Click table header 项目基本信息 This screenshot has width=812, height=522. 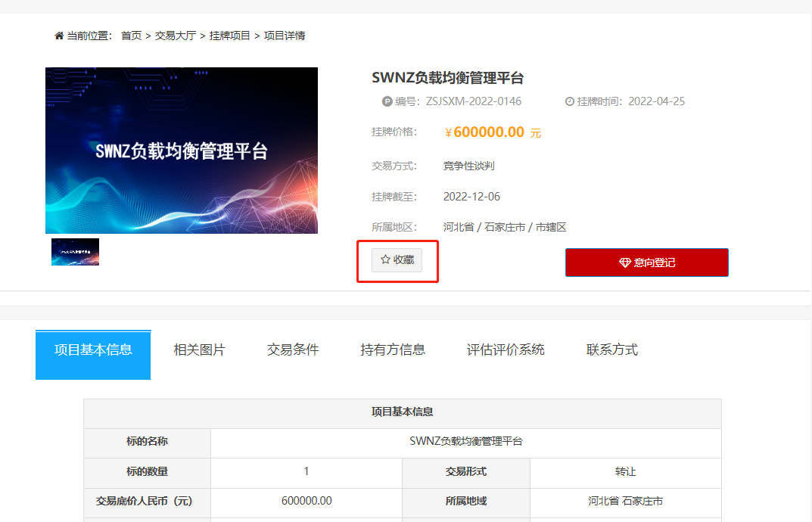[403, 412]
